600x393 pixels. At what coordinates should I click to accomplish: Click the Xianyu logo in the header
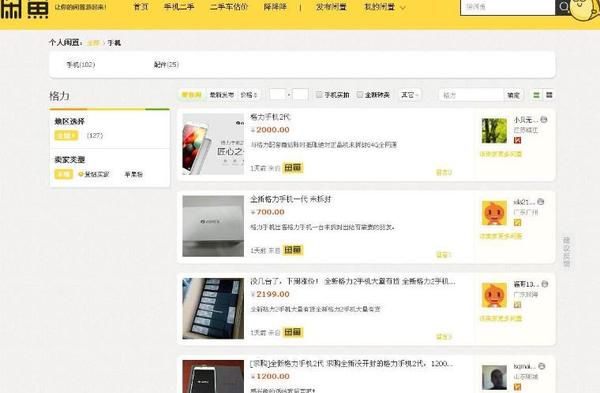24,9
